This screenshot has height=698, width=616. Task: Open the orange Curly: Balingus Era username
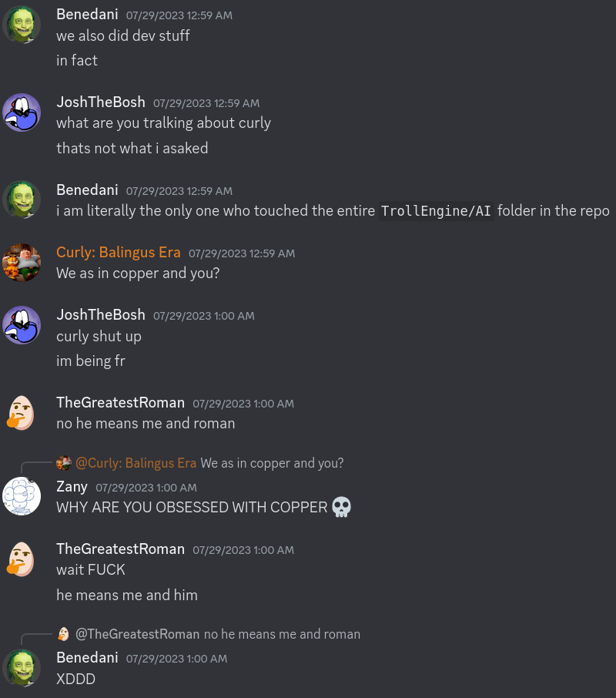(119, 253)
